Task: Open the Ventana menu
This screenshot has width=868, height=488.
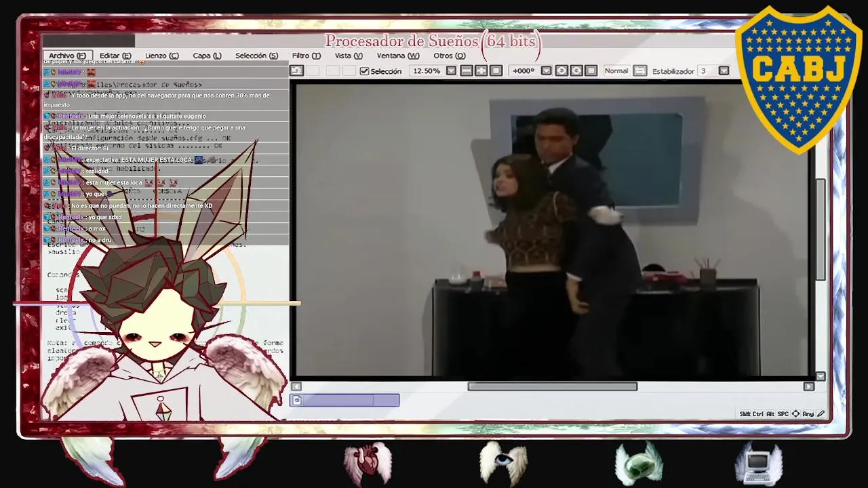Action: point(398,56)
